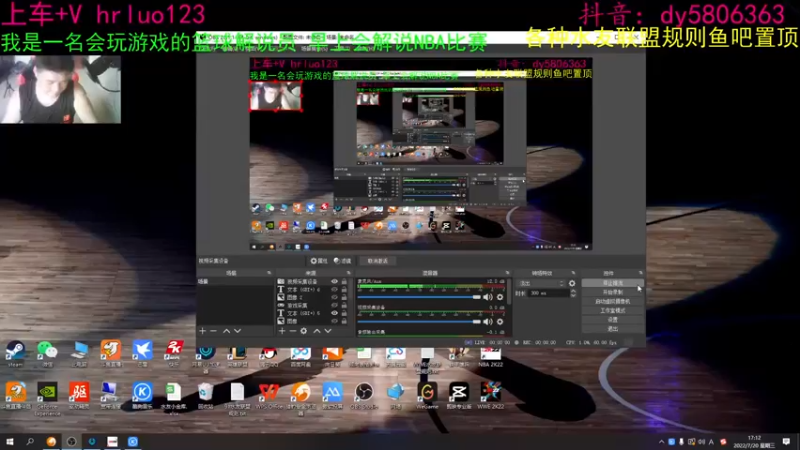Open the Windows Start menu

tap(10, 441)
